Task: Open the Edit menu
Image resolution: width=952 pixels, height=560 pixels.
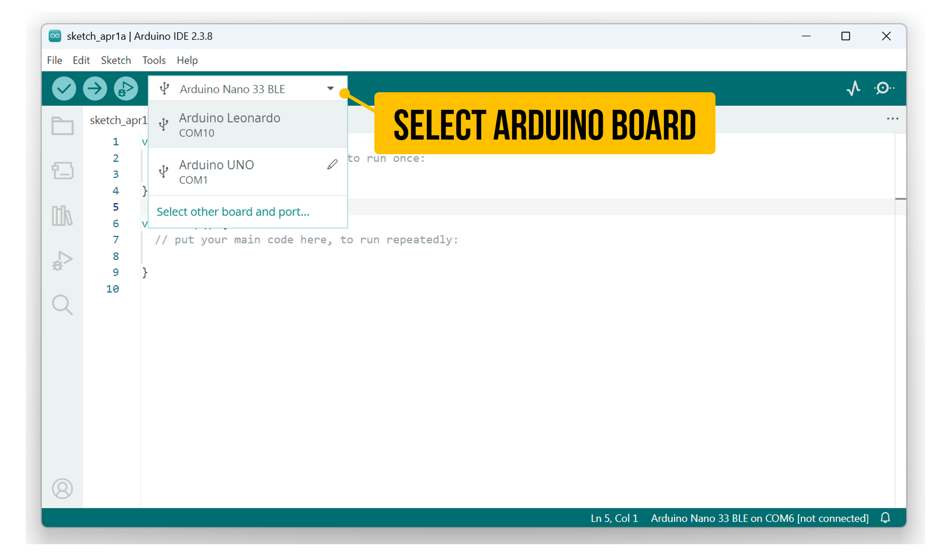Action: click(x=81, y=60)
